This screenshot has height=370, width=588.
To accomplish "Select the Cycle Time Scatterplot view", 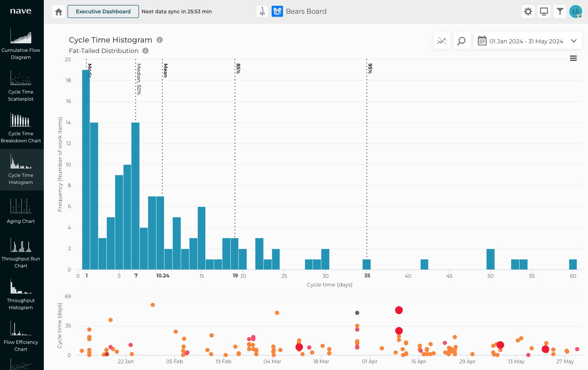I will (21, 86).
